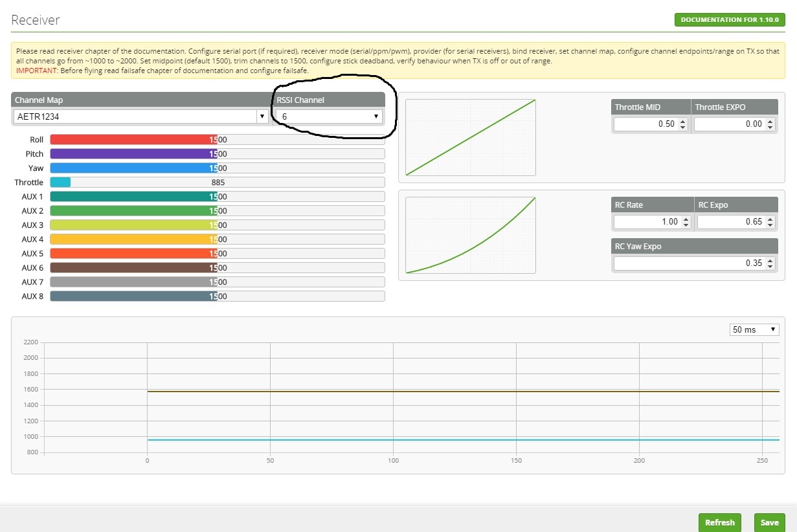Open the 50 ms refresh rate dropdown
Image resolution: width=797 pixels, height=532 pixels.
754,330
